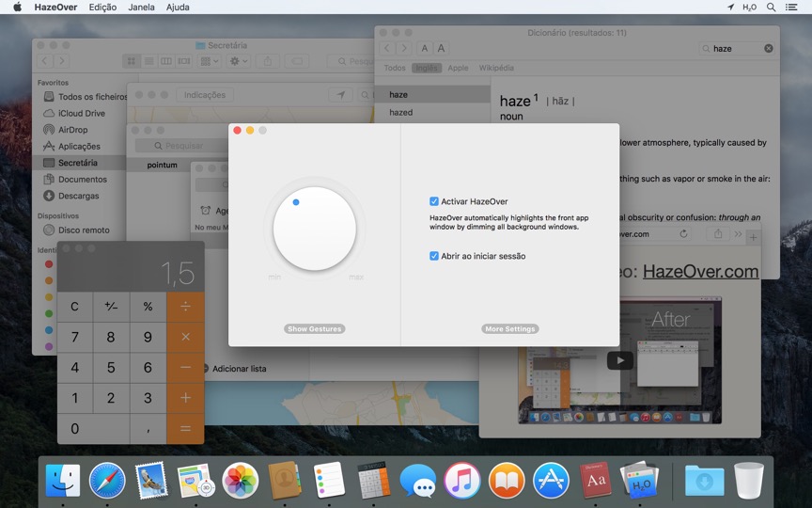Open Downloads folder in the Dock
Screen dimensions: 812x508
(x=704, y=481)
